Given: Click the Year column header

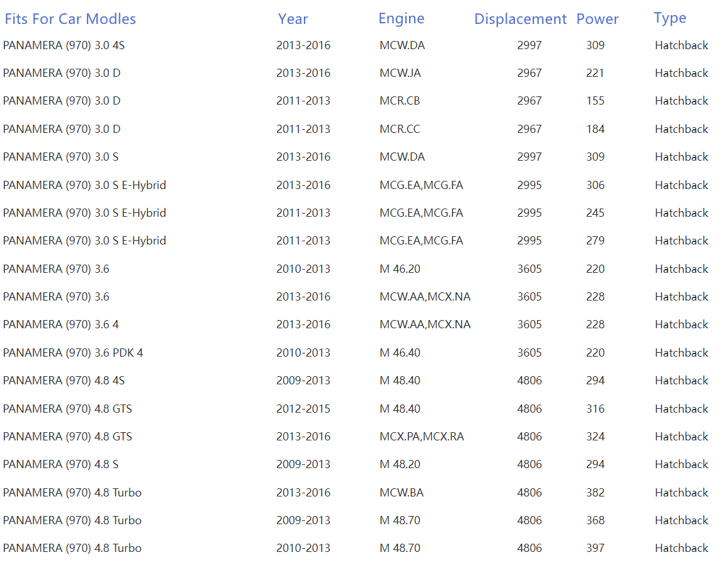Looking at the screenshot, I should pos(292,19).
